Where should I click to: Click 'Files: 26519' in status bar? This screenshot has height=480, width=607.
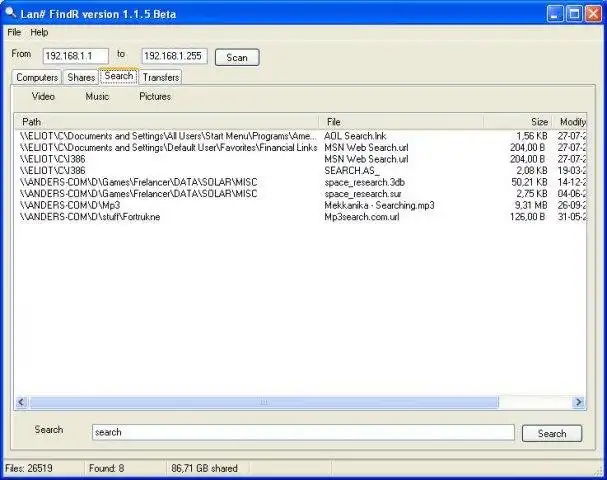[x=29, y=469]
